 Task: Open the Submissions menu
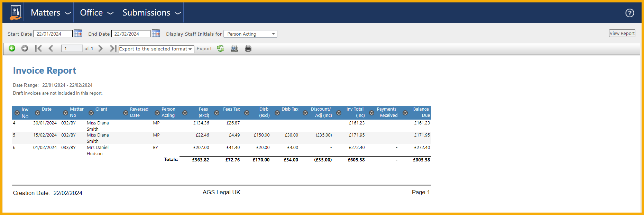(151, 13)
